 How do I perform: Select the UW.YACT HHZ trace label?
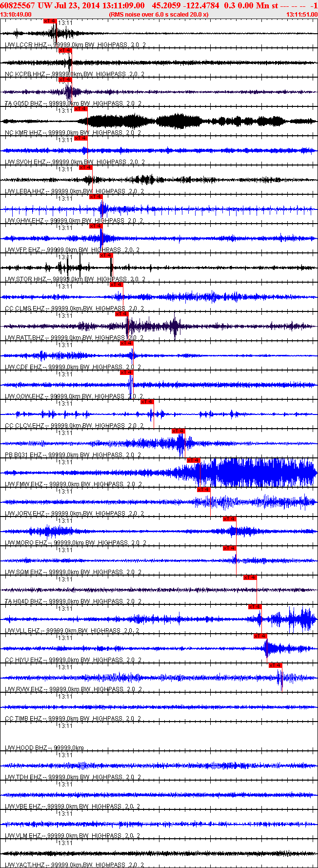tap(74, 865)
